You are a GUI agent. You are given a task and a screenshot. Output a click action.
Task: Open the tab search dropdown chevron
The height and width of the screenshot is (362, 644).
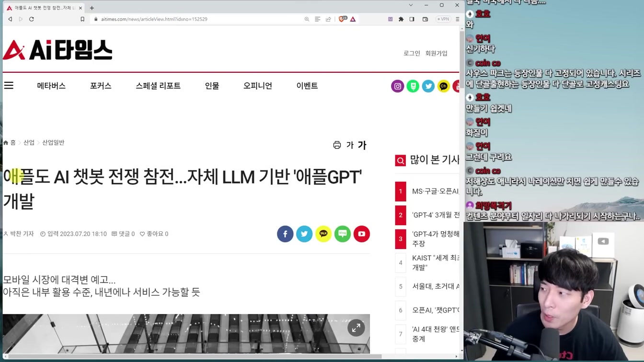pyautogui.click(x=411, y=5)
